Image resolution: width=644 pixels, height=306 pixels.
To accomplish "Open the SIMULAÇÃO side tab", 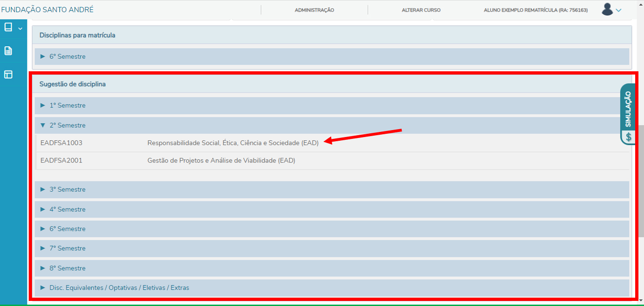I will 628,109.
